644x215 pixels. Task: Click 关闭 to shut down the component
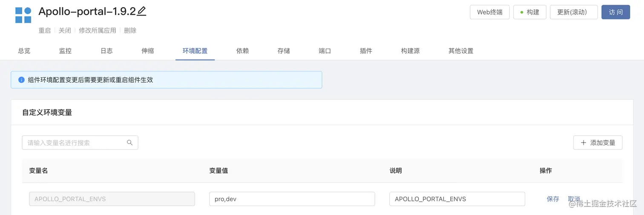tap(65, 31)
